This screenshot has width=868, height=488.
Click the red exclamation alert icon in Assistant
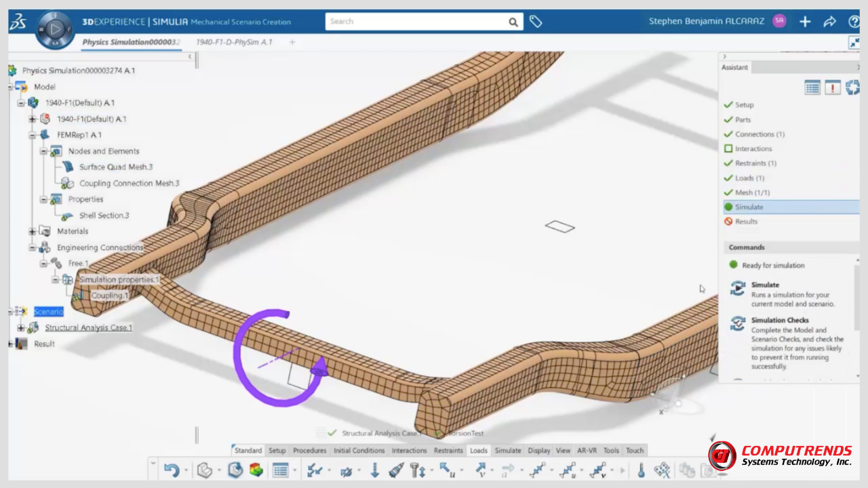[833, 87]
